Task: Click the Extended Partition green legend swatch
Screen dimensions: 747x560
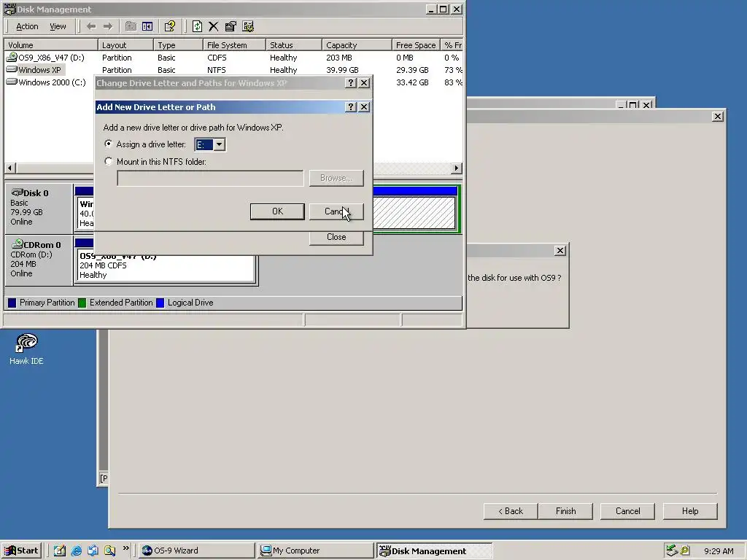Action: [82, 303]
